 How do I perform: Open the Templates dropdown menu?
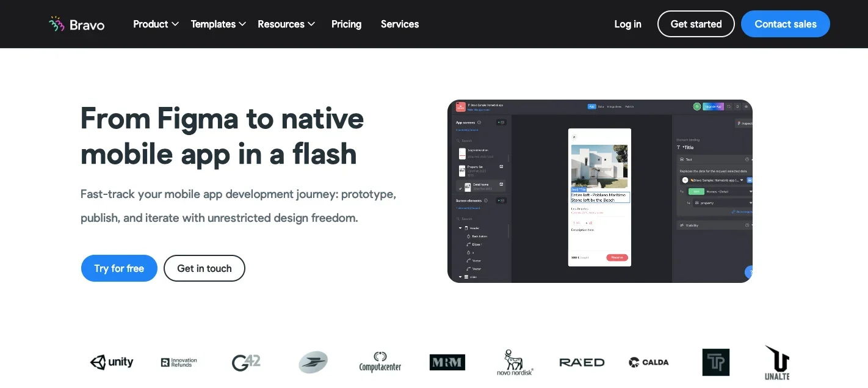(218, 24)
